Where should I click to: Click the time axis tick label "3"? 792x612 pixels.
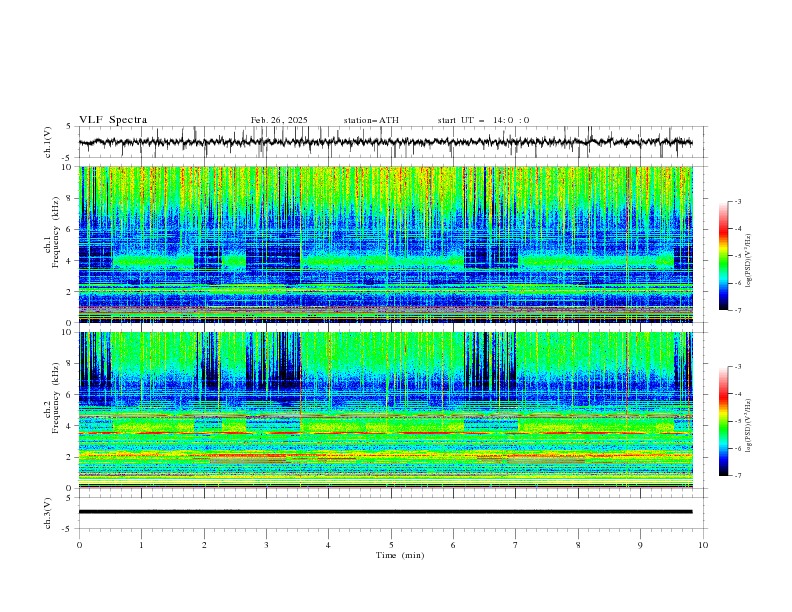click(x=266, y=545)
